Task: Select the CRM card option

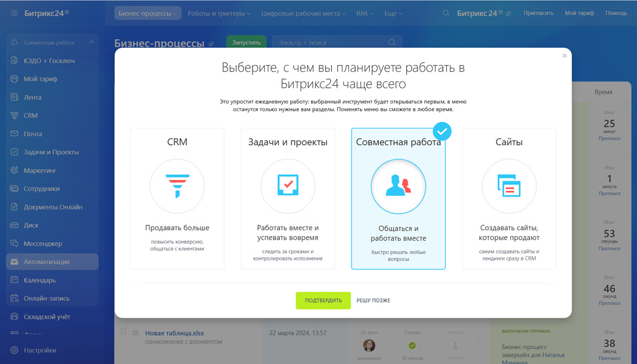Action: pyautogui.click(x=177, y=199)
